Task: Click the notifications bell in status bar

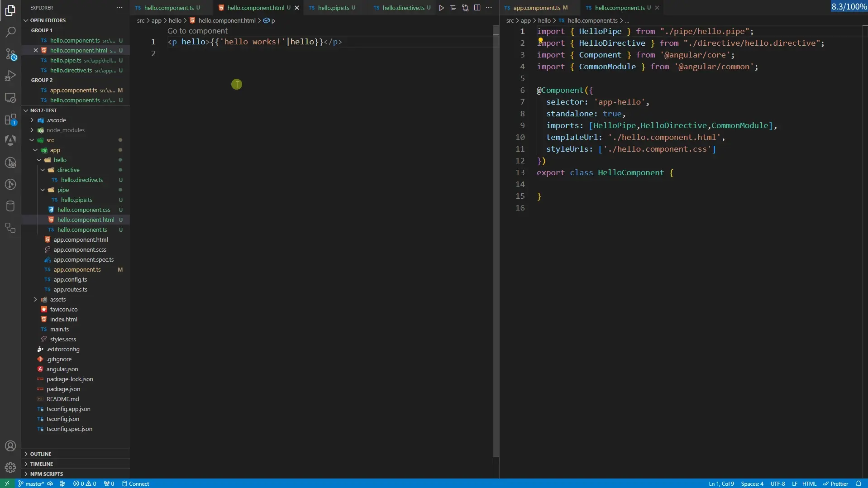Action: [x=858, y=483]
